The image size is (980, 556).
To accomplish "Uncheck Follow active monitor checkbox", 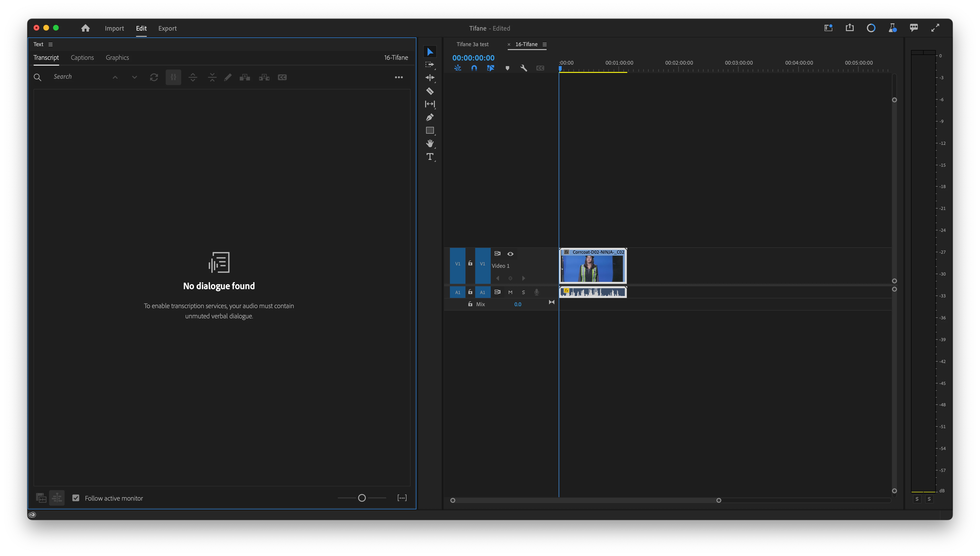I will (x=76, y=498).
